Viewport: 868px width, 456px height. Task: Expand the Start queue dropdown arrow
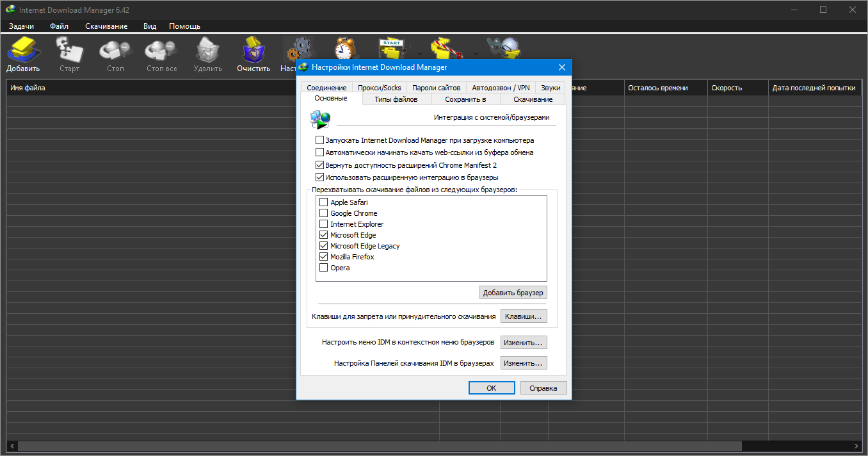419,54
